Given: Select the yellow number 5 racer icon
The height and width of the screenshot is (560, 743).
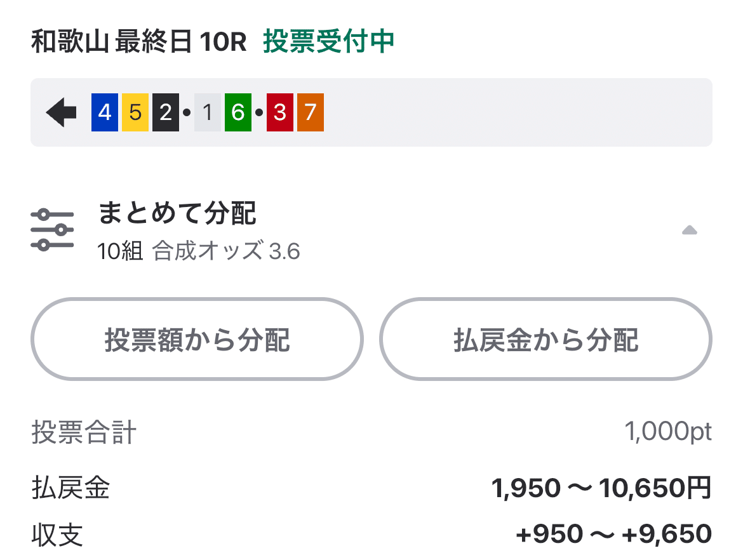Looking at the screenshot, I should click(x=134, y=112).
